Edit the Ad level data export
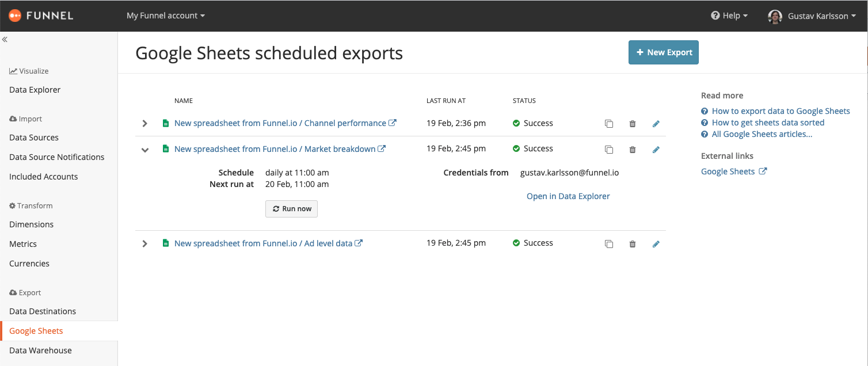 (656, 244)
